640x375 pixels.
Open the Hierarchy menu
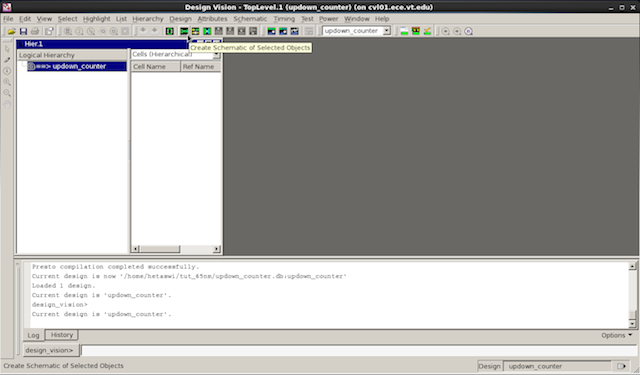pos(148,19)
